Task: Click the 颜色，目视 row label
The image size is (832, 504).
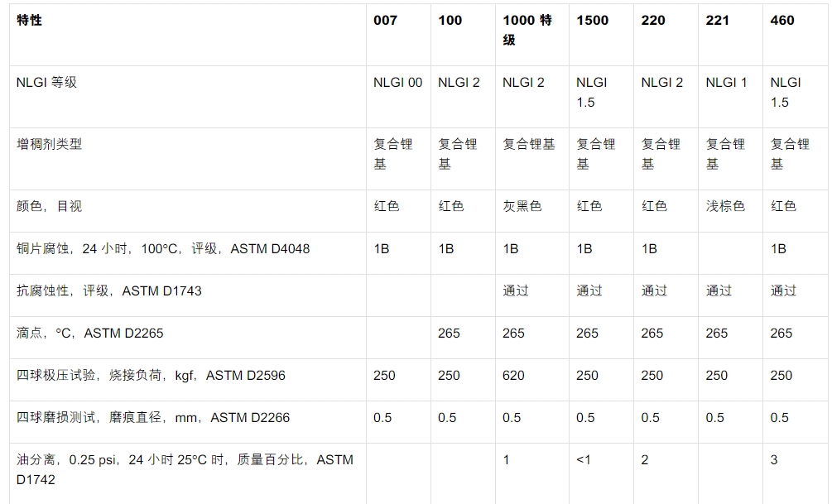Action: 50,206
